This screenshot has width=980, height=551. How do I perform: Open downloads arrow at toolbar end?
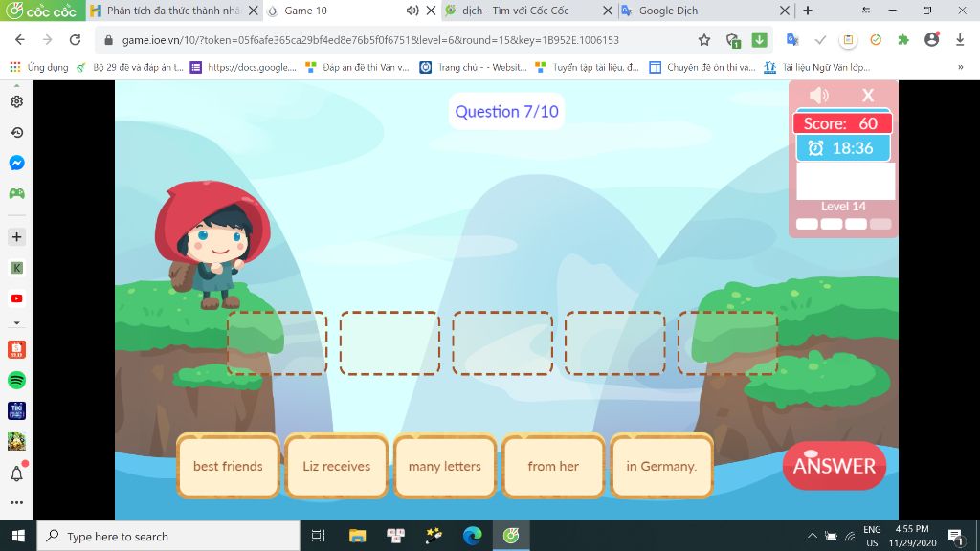tap(960, 40)
